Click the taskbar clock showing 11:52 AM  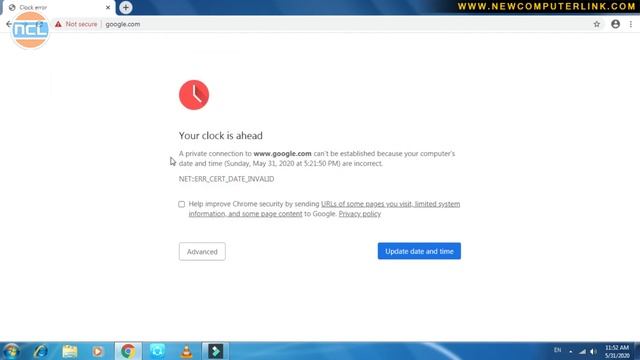pos(617,351)
